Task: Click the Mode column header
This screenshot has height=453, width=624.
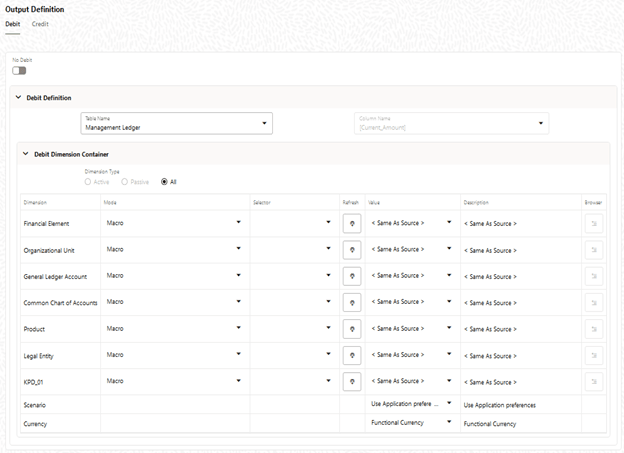Action: click(110, 203)
